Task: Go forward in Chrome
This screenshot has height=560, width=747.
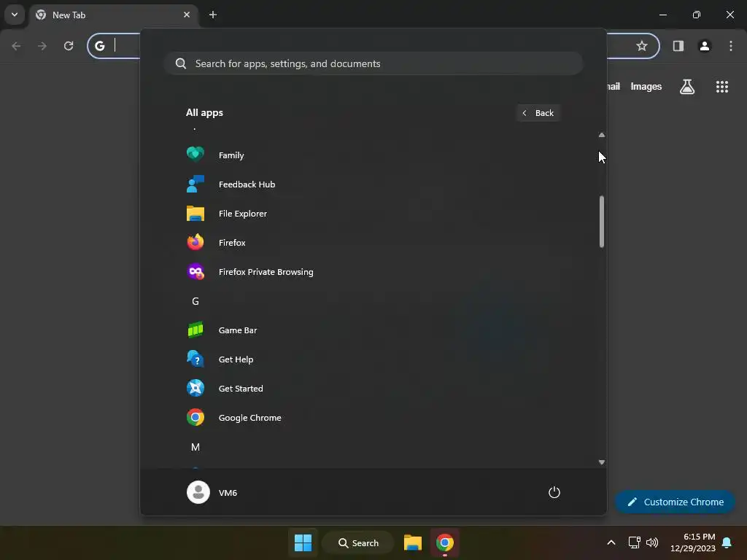Action: [42, 46]
